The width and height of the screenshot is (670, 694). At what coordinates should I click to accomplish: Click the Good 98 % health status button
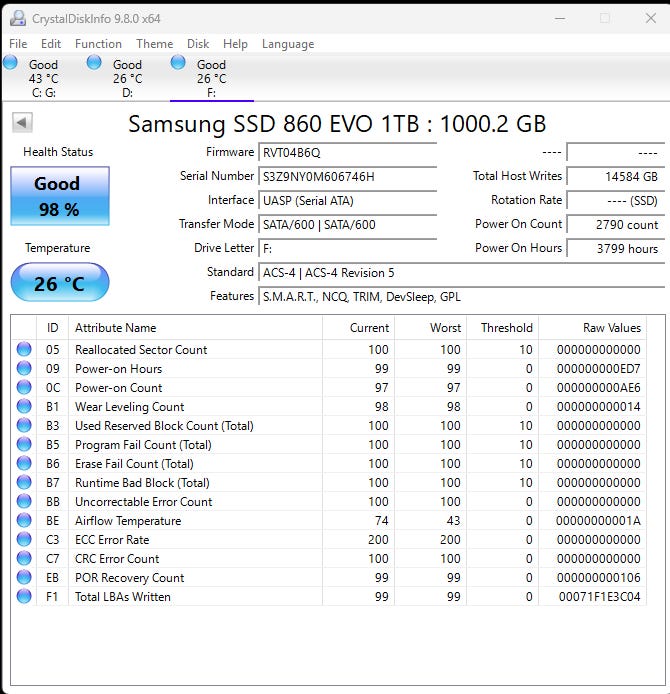click(x=59, y=196)
